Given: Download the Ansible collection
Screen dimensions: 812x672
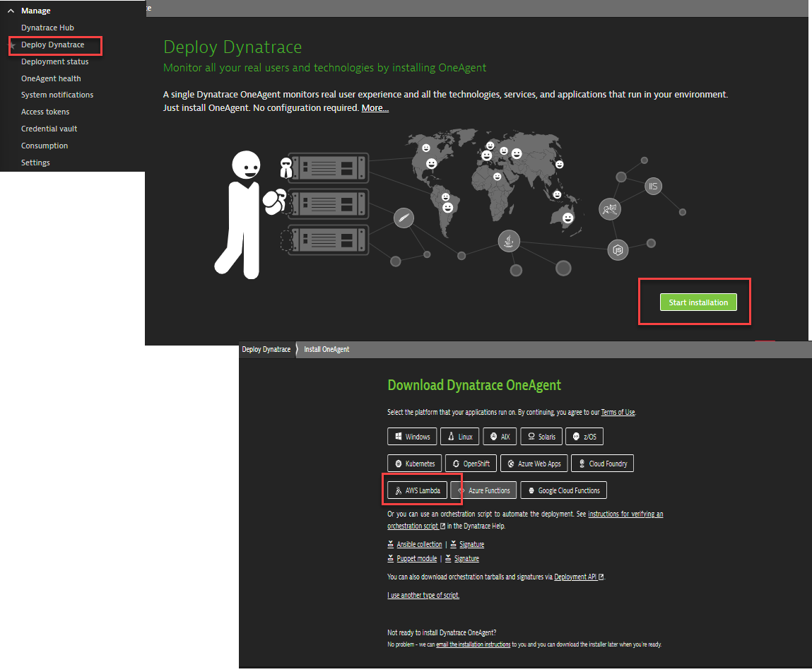Looking at the screenshot, I should (x=419, y=545).
